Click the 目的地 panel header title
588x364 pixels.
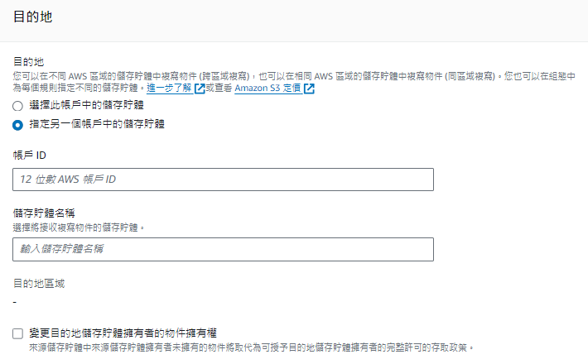[32, 17]
